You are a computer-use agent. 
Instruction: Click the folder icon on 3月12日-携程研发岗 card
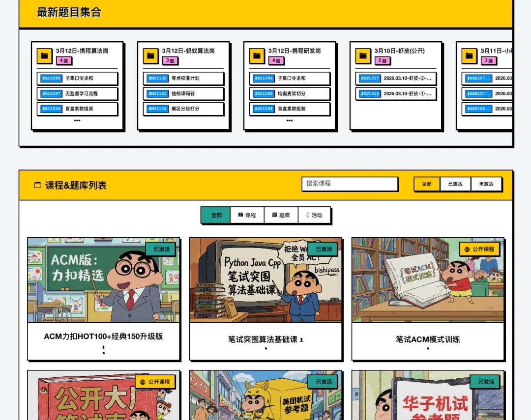click(x=256, y=55)
